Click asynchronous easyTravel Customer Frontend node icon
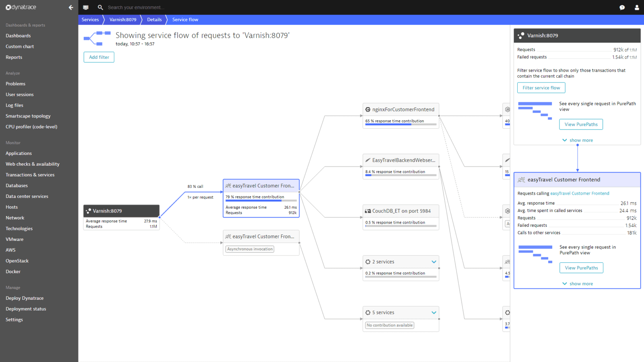This screenshot has width=644, height=362. click(228, 237)
